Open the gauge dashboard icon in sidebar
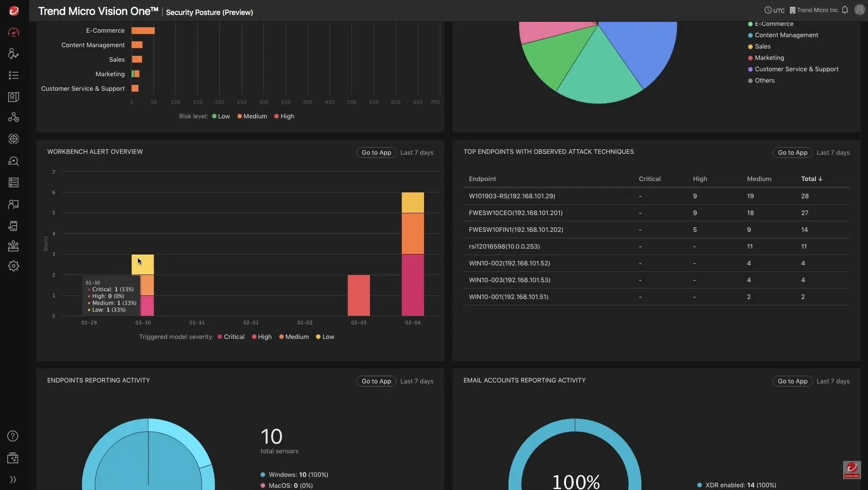The image size is (868, 490). 14,32
